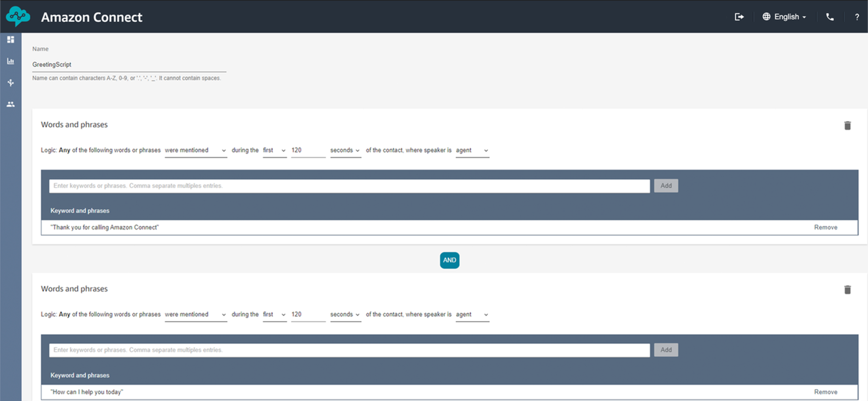
Task: Open 'seconds' dropdown in first condition
Action: point(346,151)
